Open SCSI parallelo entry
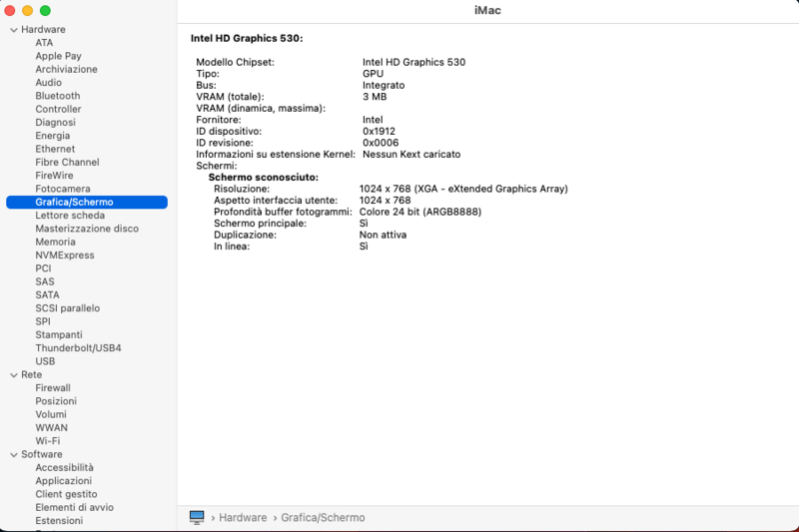799x532 pixels. click(68, 308)
